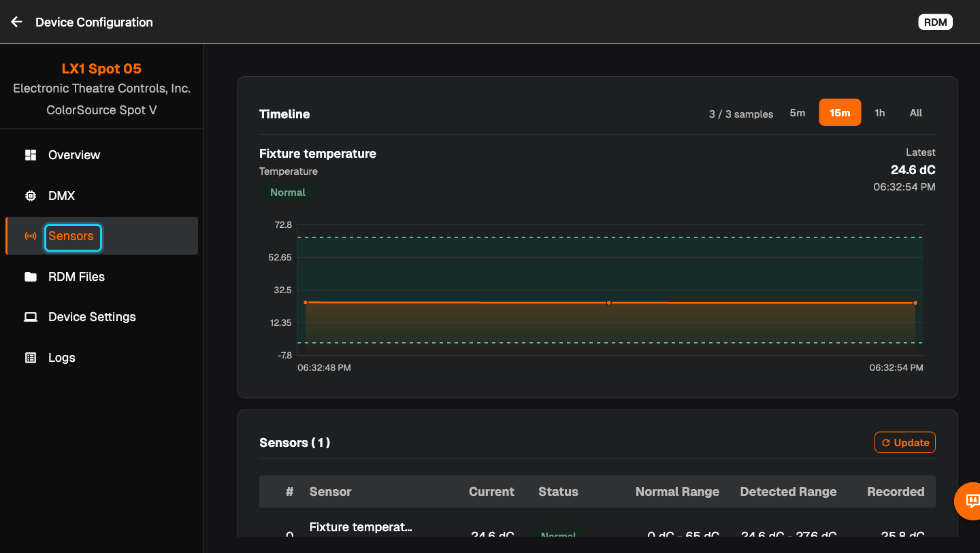Click the Normal Range column header
The width and height of the screenshot is (980, 553).
point(677,492)
